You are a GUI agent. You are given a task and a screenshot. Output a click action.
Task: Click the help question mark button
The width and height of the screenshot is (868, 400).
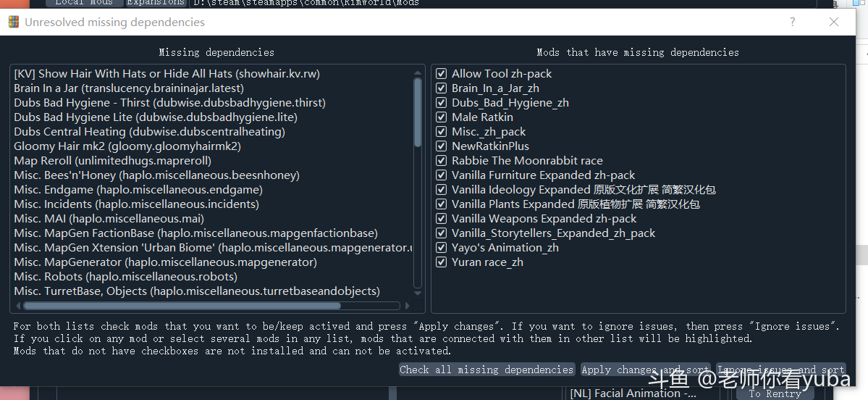click(x=793, y=22)
